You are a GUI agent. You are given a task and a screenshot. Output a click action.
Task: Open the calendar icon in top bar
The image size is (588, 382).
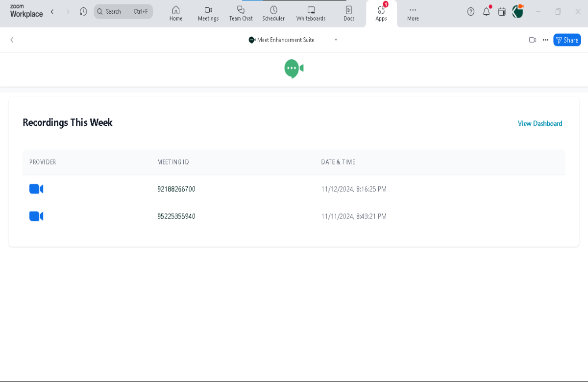[x=502, y=12]
